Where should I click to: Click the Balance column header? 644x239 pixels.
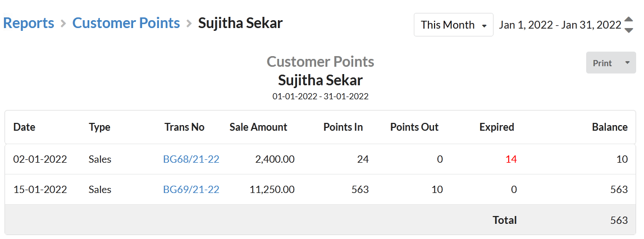610,127
